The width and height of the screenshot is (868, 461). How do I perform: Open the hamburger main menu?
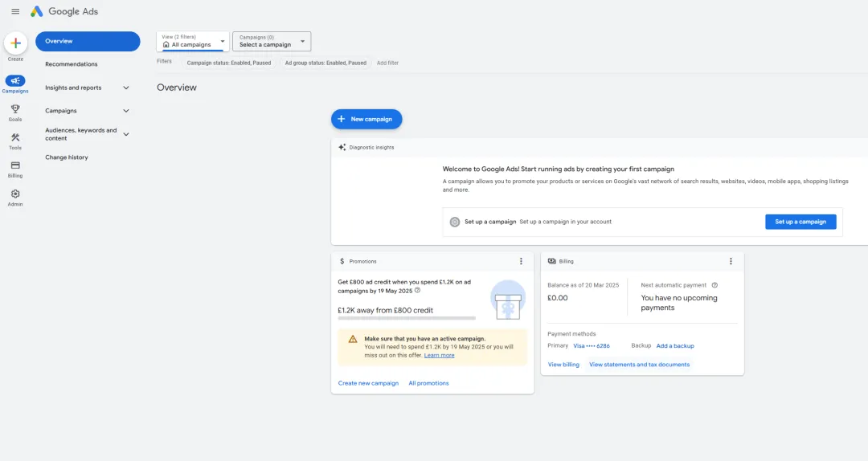tap(15, 11)
